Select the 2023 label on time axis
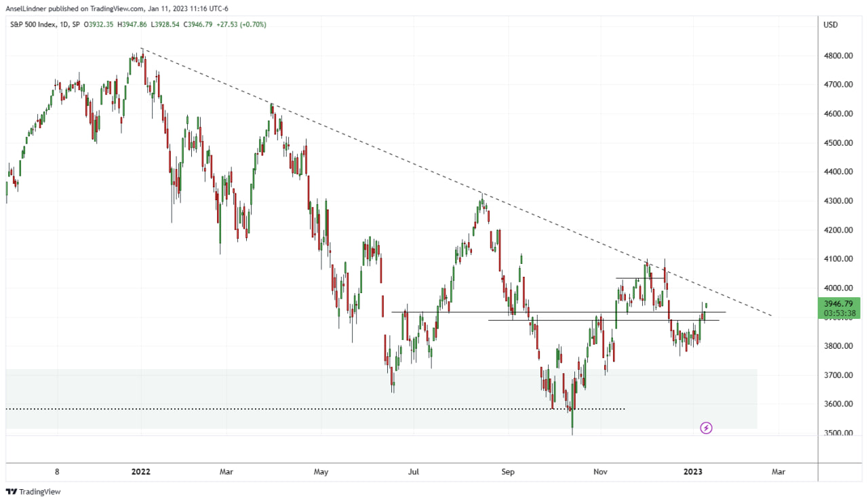The image size is (868, 502). 692,471
